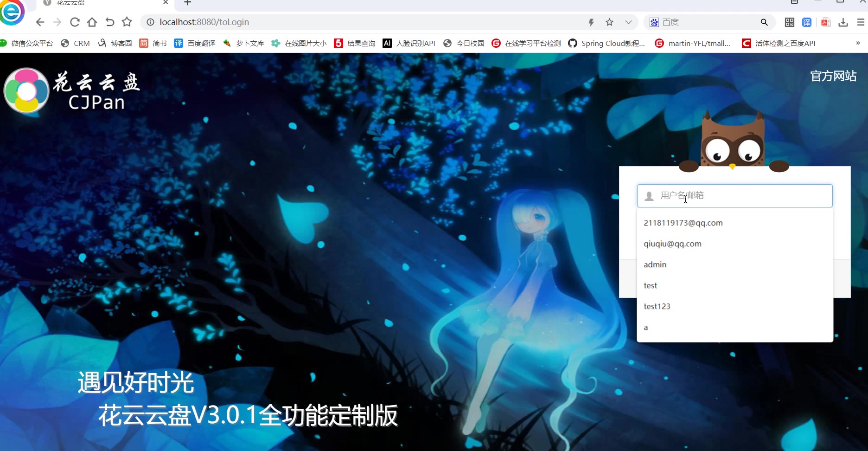Screen dimensions: 868x451
Task: Click the 官方网站 link
Action: click(x=833, y=76)
